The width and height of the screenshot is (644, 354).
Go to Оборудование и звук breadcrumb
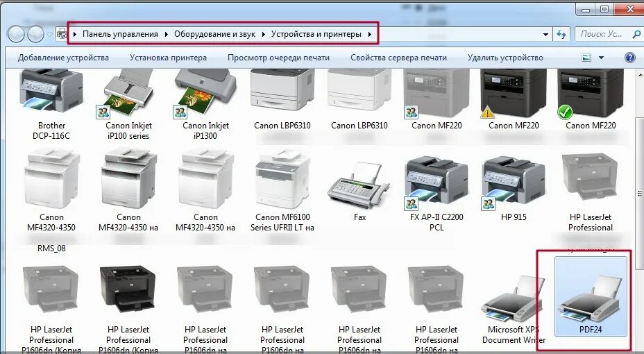click(215, 34)
